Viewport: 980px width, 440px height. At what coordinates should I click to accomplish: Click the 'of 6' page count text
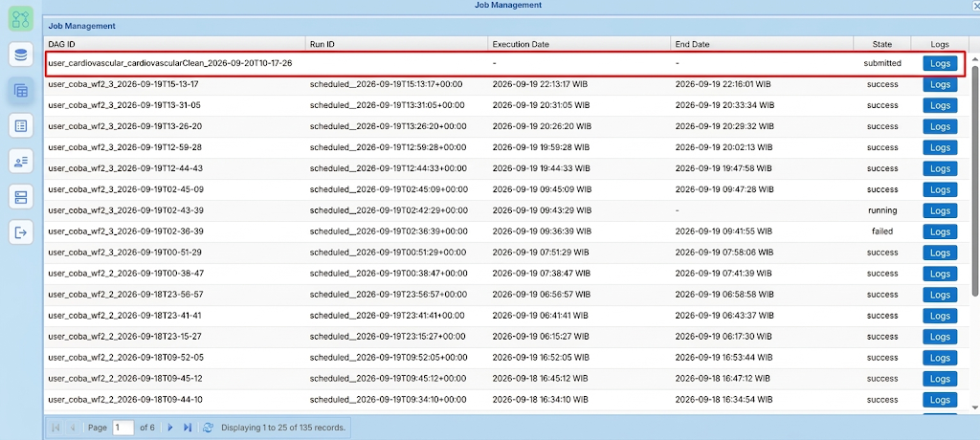(146, 428)
